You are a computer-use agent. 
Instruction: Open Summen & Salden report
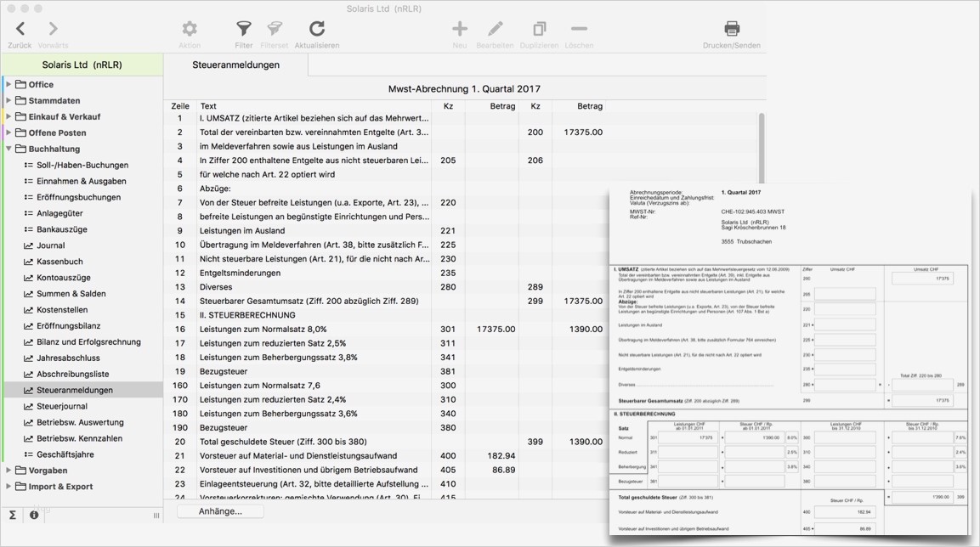(x=71, y=294)
